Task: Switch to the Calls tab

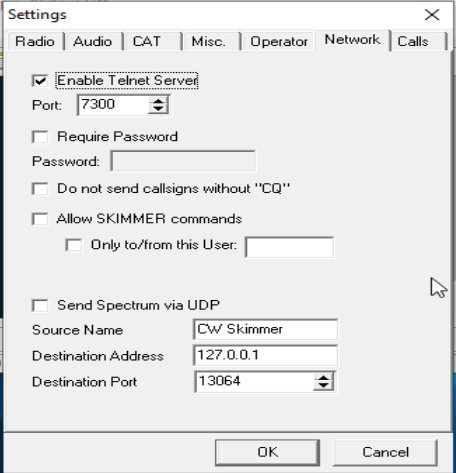Action: (418, 42)
